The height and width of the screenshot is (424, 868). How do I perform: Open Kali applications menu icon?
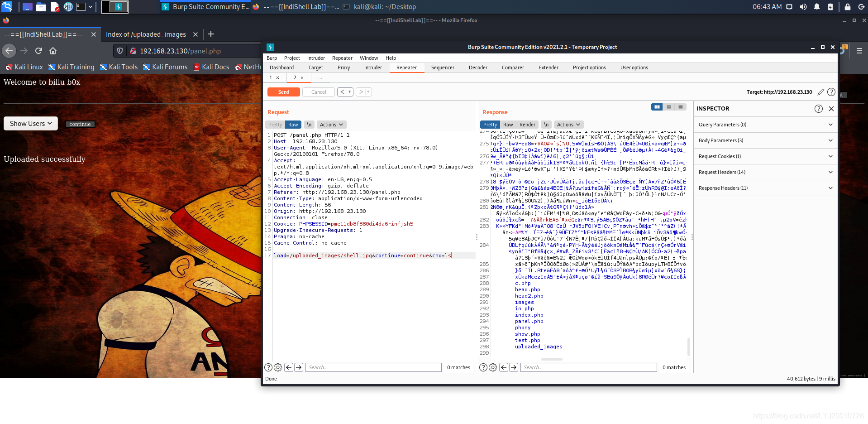coord(7,7)
